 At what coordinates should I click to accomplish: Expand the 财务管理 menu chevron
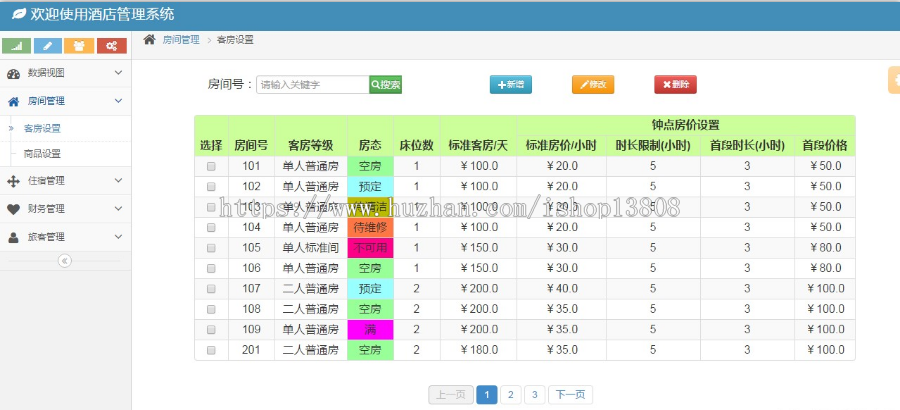pyautogui.click(x=118, y=208)
